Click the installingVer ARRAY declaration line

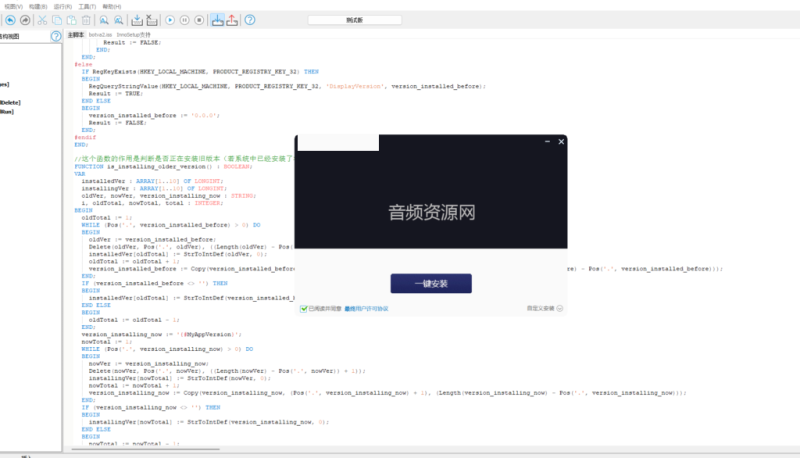point(154,188)
